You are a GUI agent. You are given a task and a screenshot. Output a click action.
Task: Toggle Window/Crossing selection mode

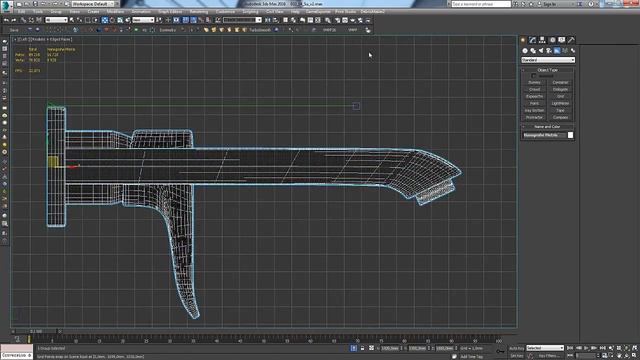pyautogui.click(x=96, y=20)
